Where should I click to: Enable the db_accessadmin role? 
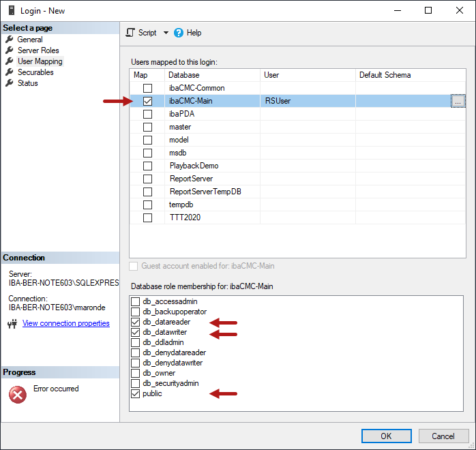[x=136, y=301]
